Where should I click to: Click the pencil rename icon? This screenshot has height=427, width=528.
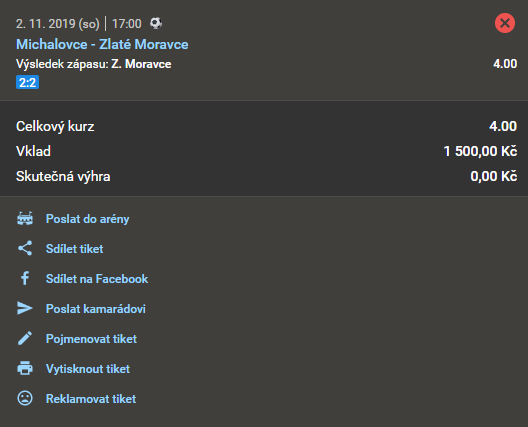(x=25, y=338)
